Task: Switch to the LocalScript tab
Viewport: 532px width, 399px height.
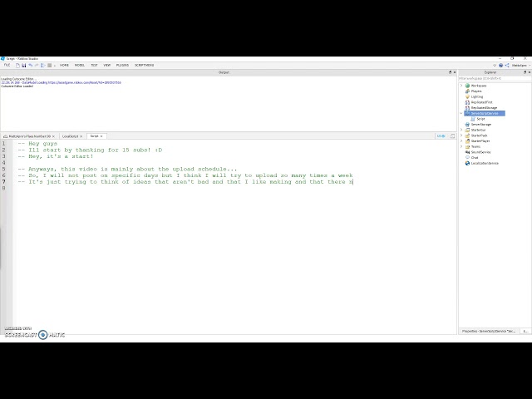Action: tap(70, 136)
